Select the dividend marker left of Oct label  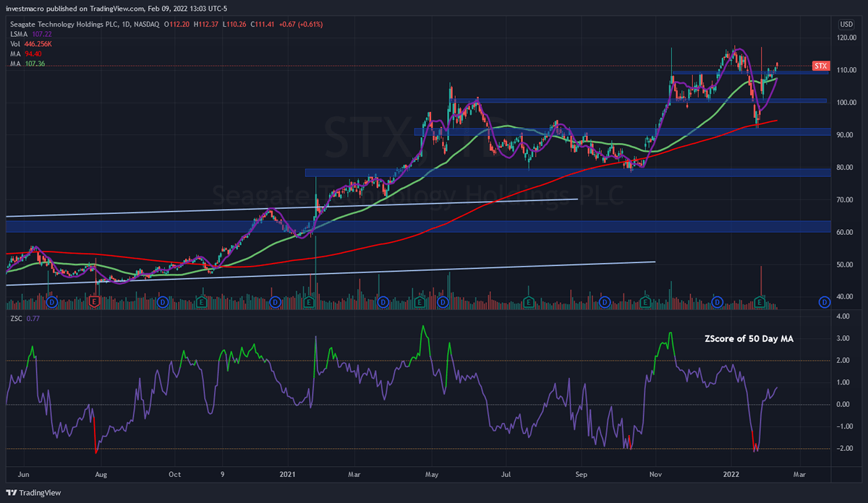click(x=163, y=301)
